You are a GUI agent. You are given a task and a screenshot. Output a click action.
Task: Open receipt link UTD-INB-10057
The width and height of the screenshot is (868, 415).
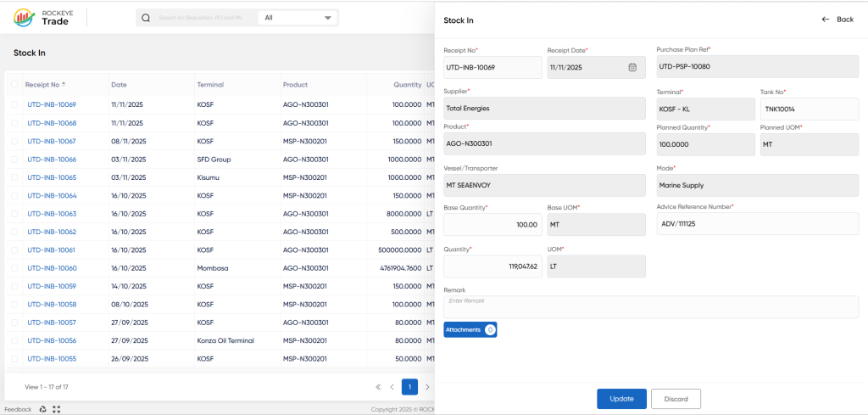(52, 323)
